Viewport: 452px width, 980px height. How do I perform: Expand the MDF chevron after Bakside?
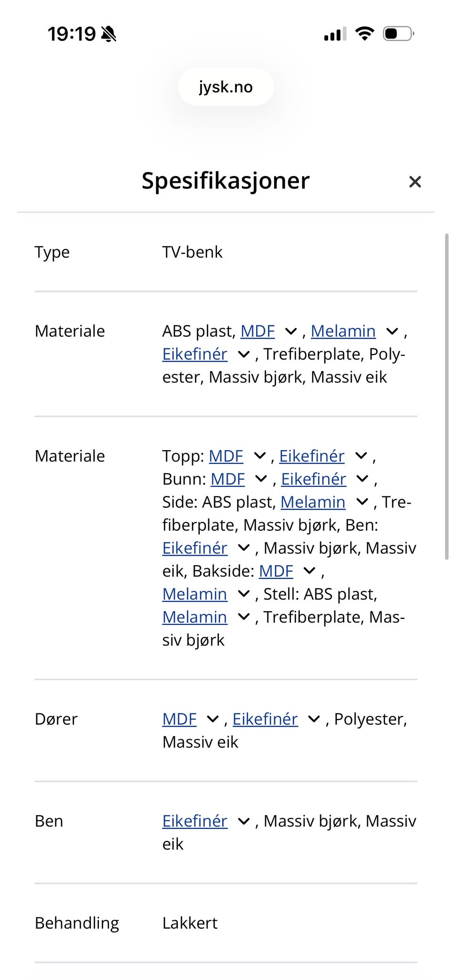(x=309, y=570)
